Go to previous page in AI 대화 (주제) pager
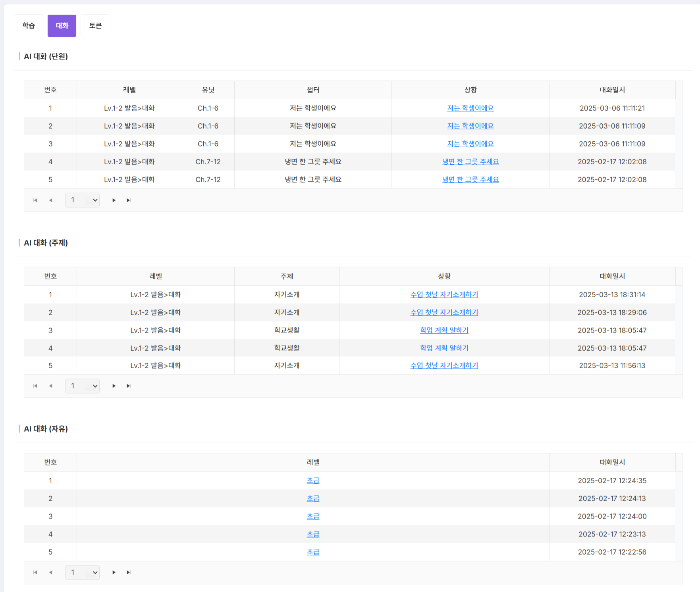Screen dimensions: 700x592 pos(51,386)
